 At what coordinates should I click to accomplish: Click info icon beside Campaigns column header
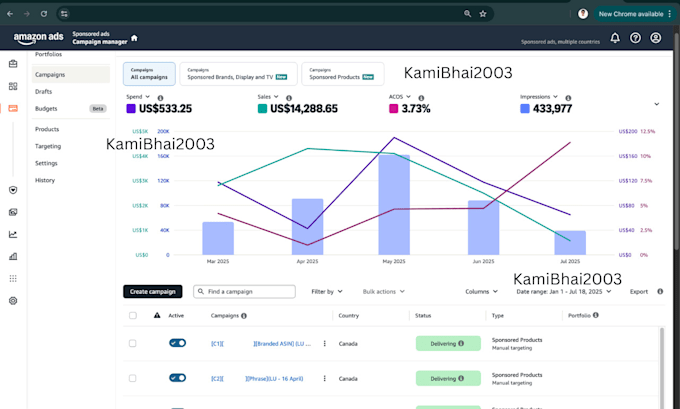(x=244, y=316)
